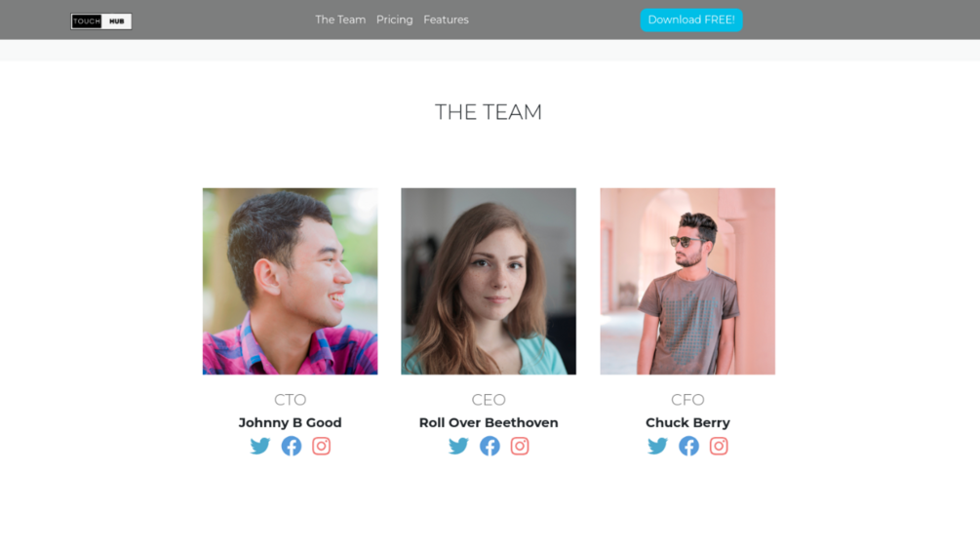
Task: Click the THE TEAM heading
Action: (x=489, y=112)
